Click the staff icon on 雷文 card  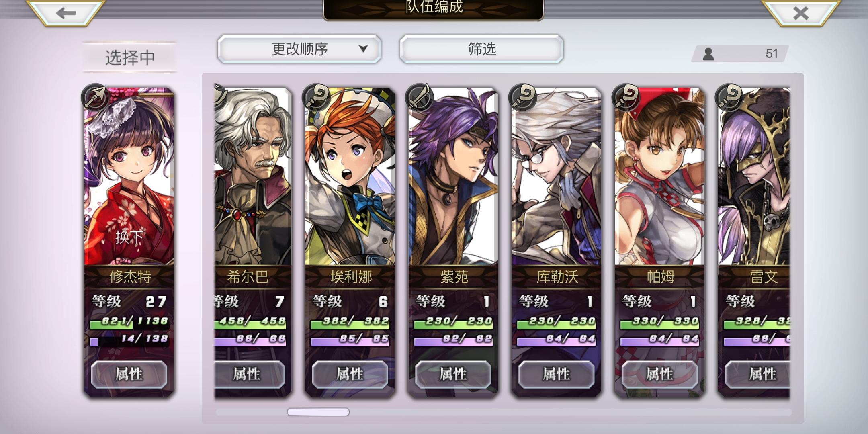(729, 97)
